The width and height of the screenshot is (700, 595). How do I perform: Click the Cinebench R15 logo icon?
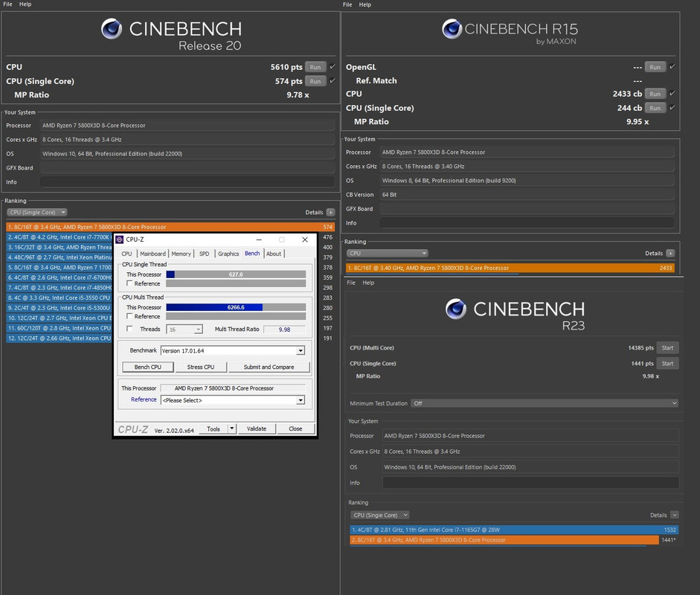coord(452,29)
